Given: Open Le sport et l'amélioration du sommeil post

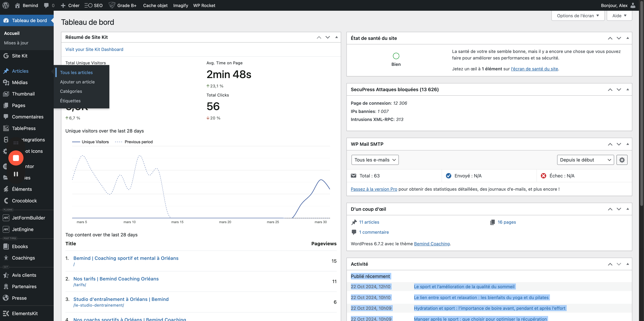Looking at the screenshot, I should point(464,286).
